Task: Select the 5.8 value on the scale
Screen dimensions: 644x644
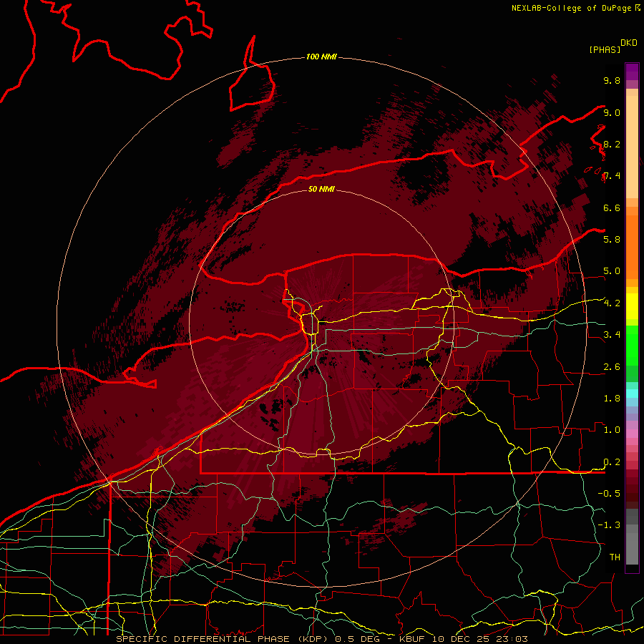Action: (612, 239)
